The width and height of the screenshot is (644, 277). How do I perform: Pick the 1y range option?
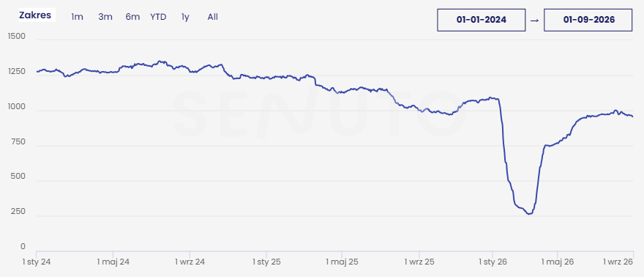click(x=185, y=17)
